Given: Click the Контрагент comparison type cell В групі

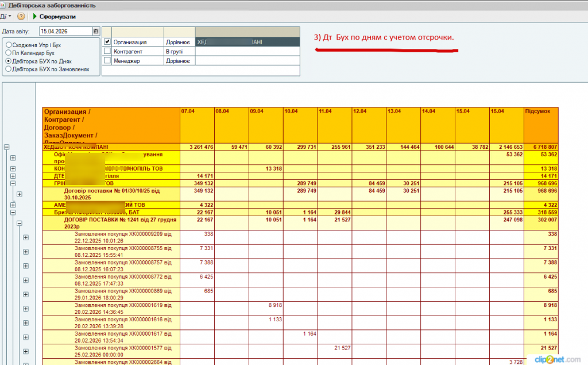Looking at the screenshot, I should tap(179, 51).
